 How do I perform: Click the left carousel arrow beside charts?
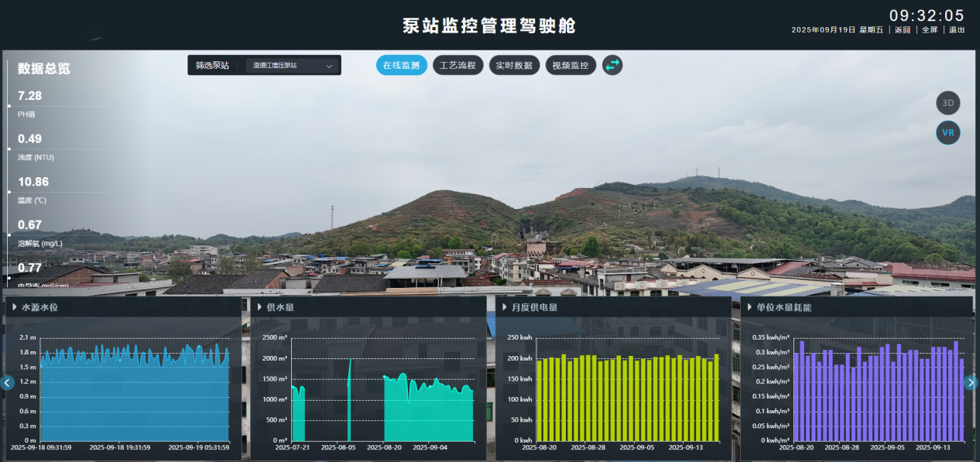pyautogui.click(x=7, y=382)
